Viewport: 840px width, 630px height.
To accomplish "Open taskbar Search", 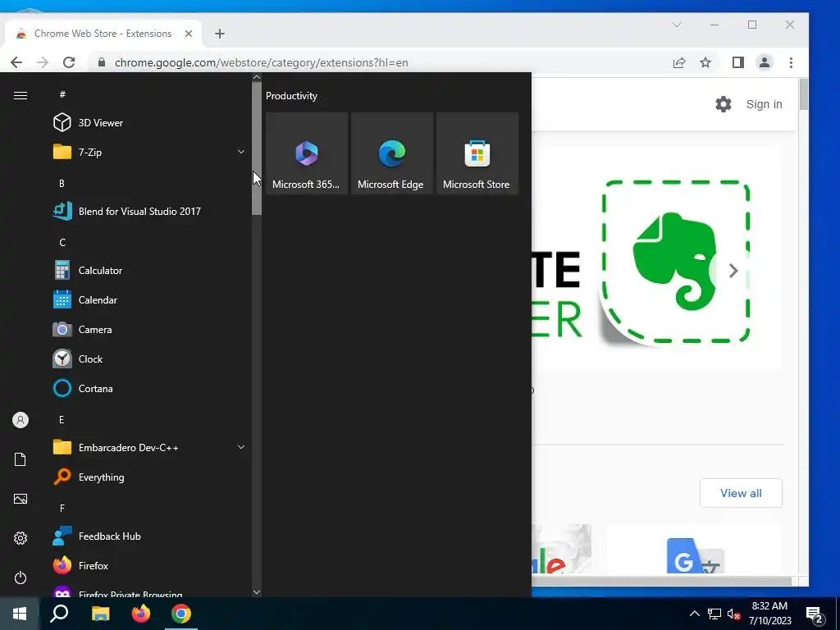I will [59, 614].
